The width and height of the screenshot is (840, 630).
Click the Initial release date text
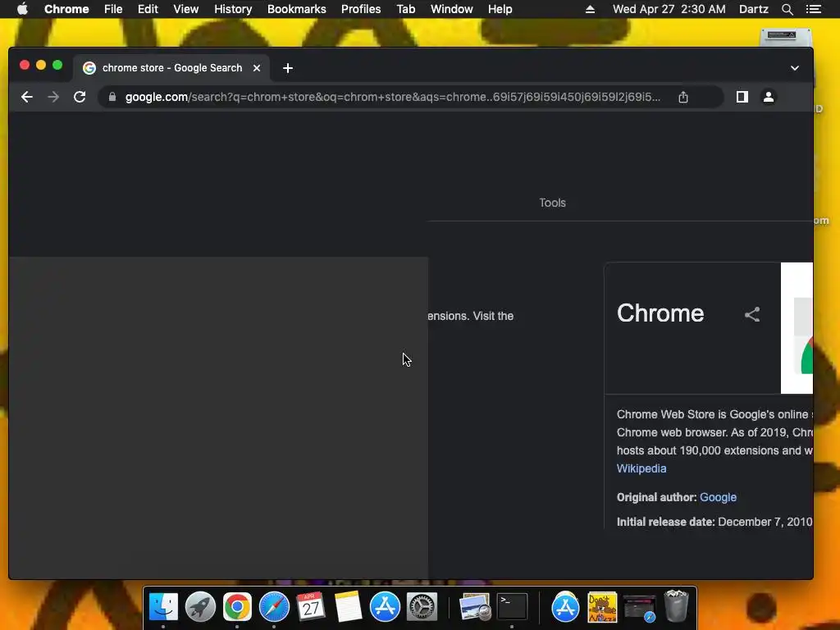(x=714, y=522)
